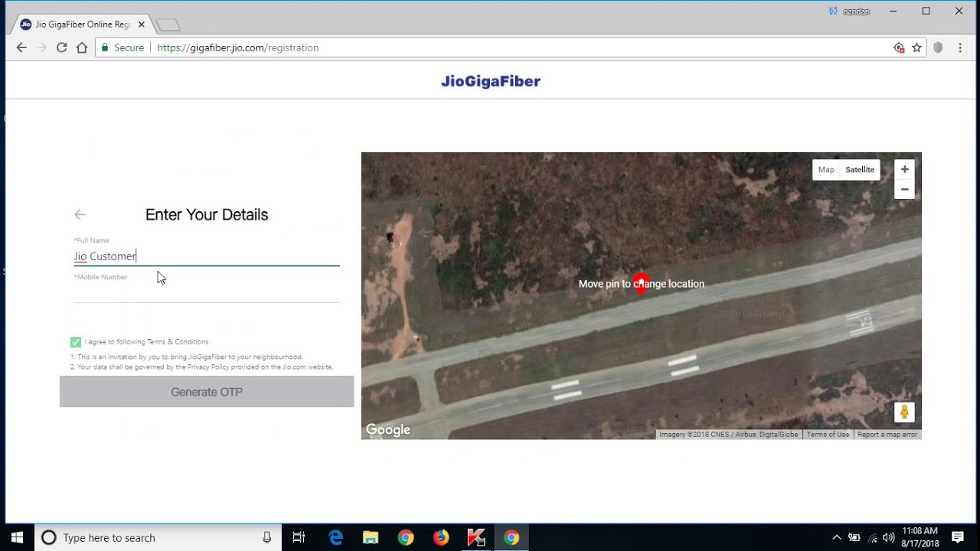Reload the page

(x=61, y=47)
